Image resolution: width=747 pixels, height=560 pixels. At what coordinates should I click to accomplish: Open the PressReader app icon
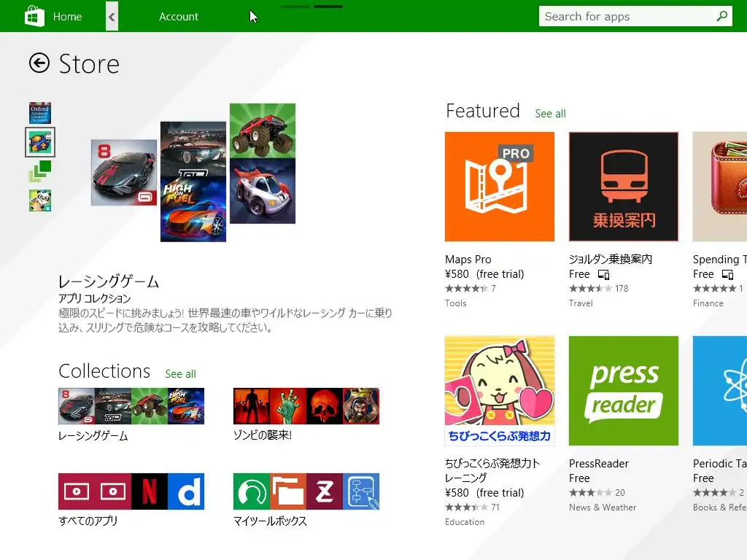[624, 391]
